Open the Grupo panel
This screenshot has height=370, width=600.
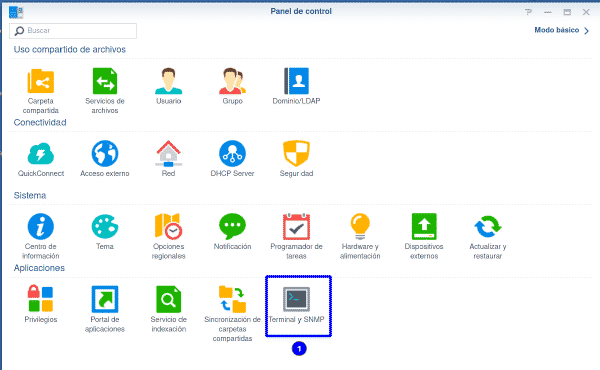(232, 86)
